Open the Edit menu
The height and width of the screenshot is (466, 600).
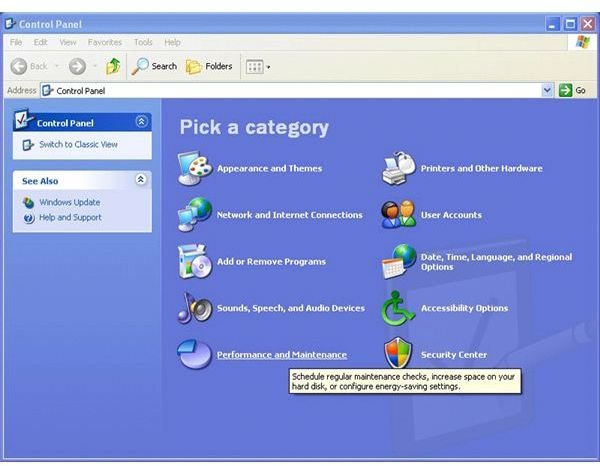tap(41, 42)
